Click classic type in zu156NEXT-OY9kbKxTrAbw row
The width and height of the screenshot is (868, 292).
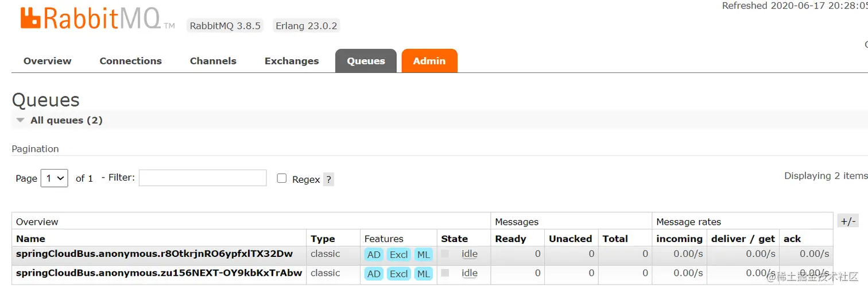point(325,274)
